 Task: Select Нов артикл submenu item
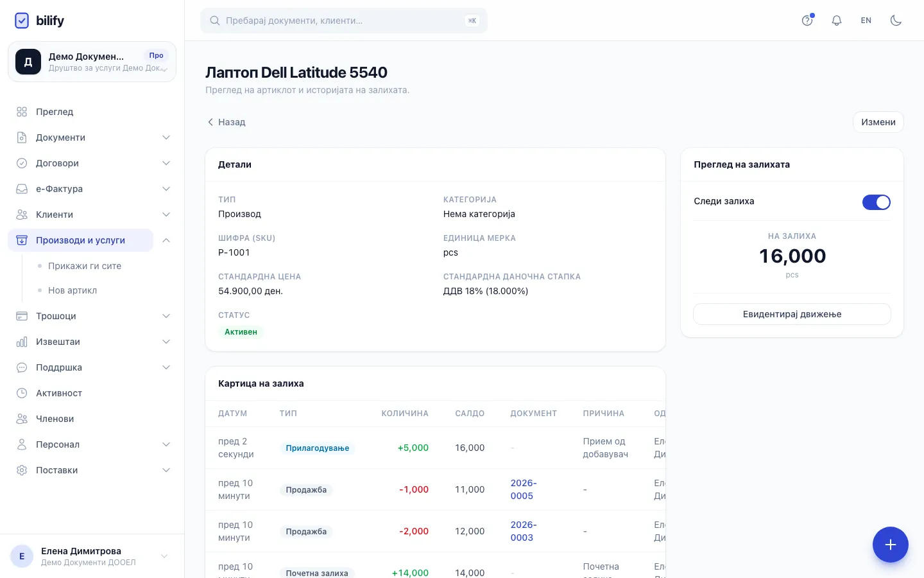[x=73, y=290]
